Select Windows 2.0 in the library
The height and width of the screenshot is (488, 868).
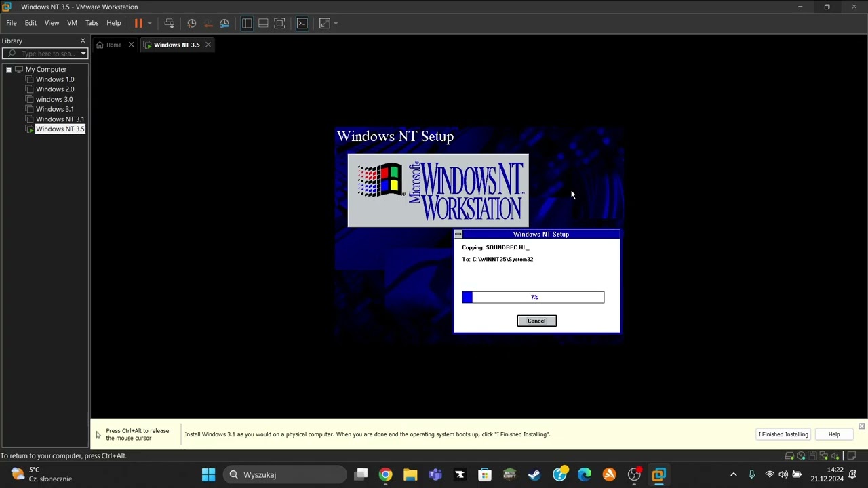pos(55,89)
